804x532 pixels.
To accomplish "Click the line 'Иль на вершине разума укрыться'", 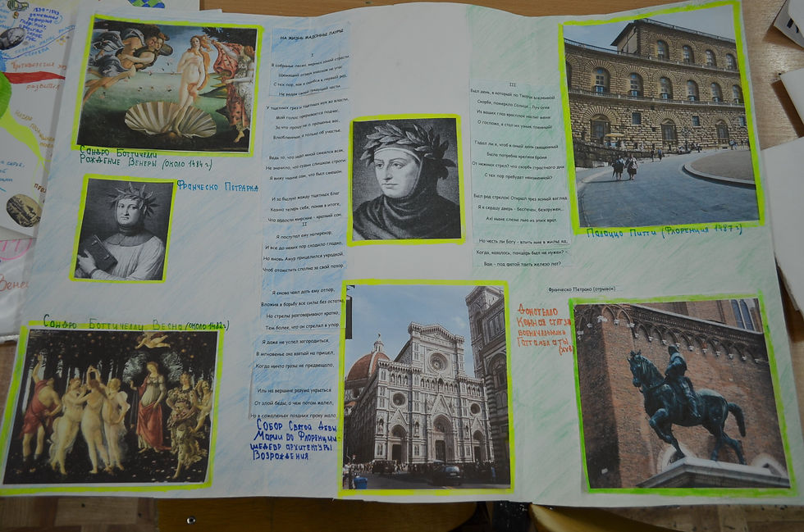I will coord(295,390).
